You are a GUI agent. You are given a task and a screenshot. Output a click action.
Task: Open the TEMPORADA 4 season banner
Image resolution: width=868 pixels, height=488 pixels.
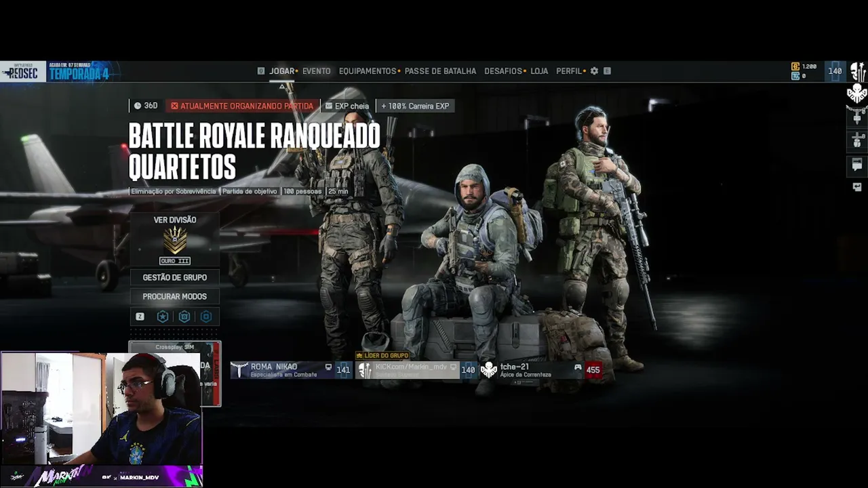(x=79, y=72)
